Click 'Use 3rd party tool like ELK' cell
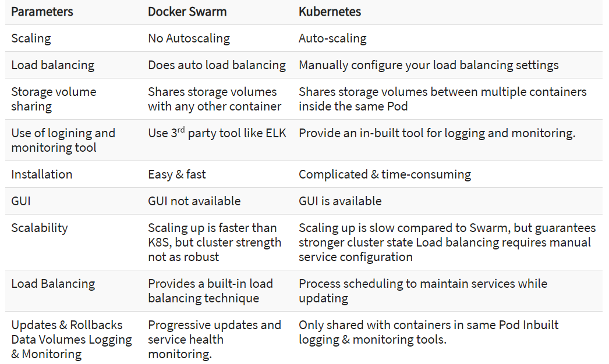 click(217, 133)
